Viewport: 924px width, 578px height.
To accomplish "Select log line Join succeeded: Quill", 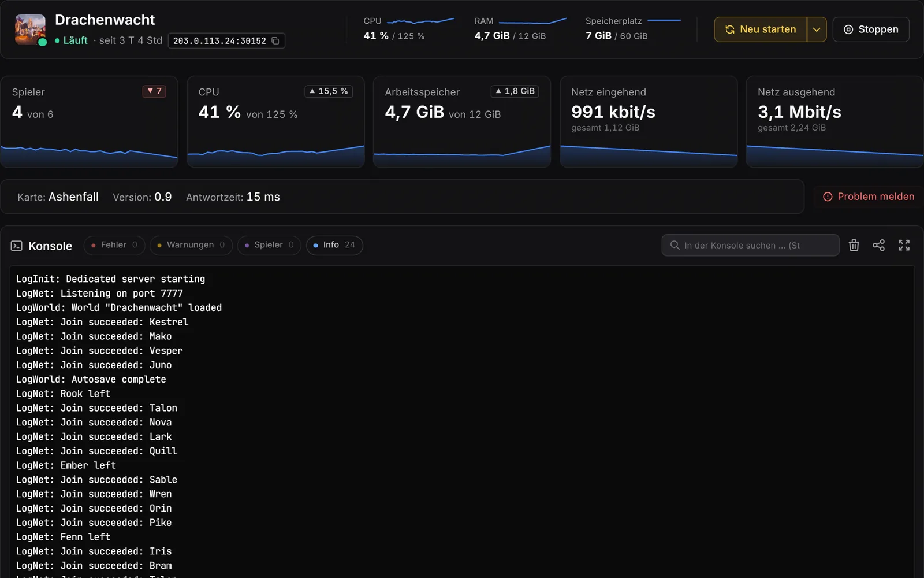I will [96, 451].
